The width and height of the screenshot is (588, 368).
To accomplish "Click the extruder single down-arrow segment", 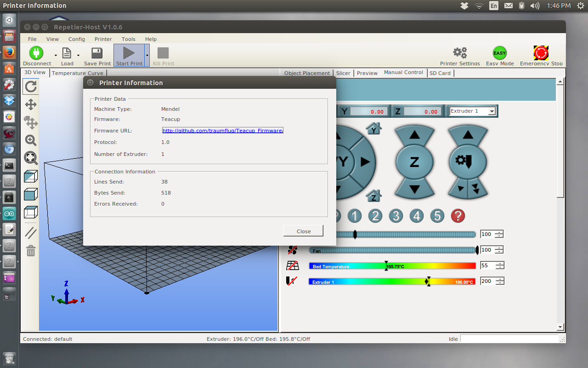I will click(x=459, y=189).
